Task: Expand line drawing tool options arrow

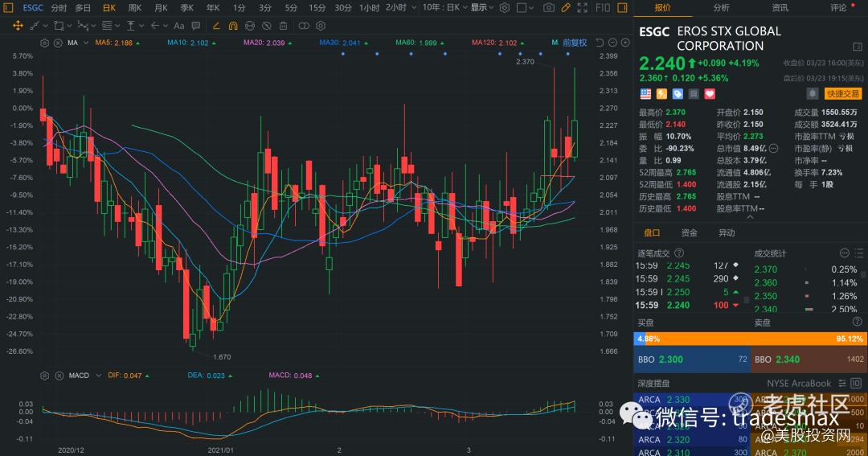Action: click(x=45, y=26)
